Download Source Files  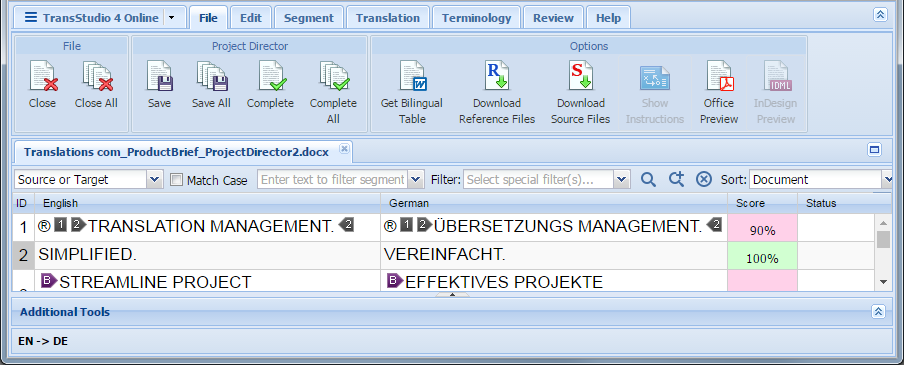click(581, 77)
